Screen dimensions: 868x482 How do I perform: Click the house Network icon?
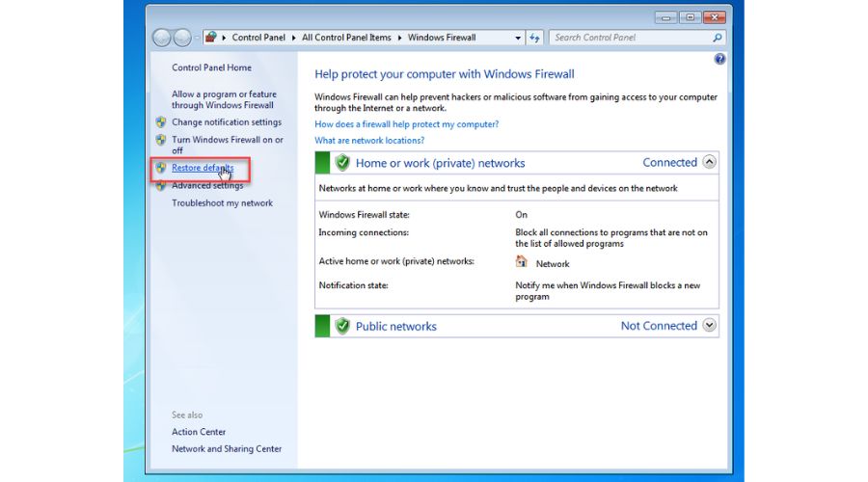click(521, 261)
